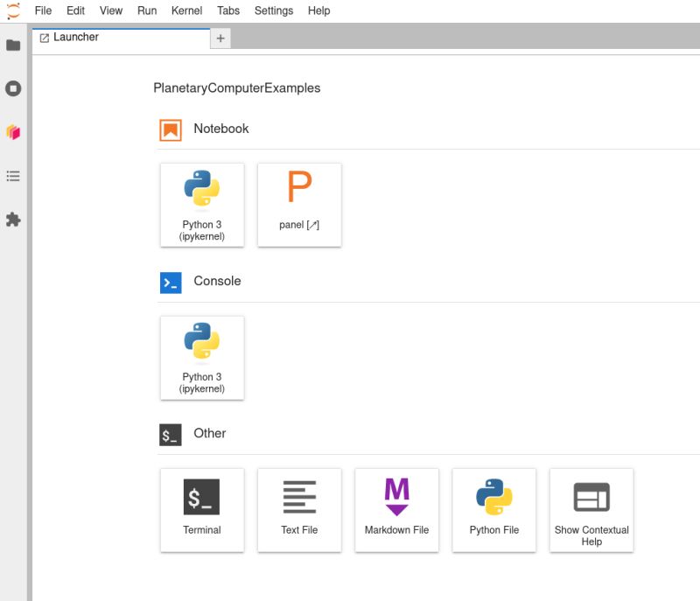This screenshot has width=700, height=601.
Task: Open the table of contents sidebar
Action: [13, 176]
